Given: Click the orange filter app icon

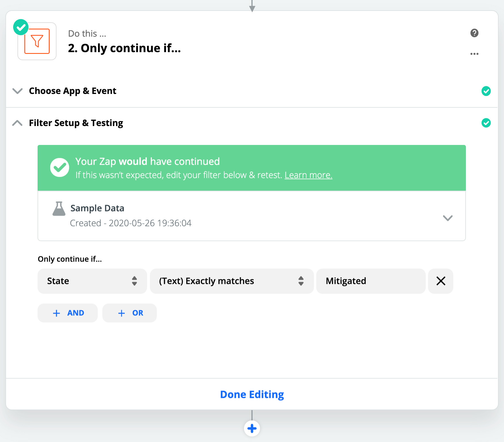Looking at the screenshot, I should coord(37,41).
